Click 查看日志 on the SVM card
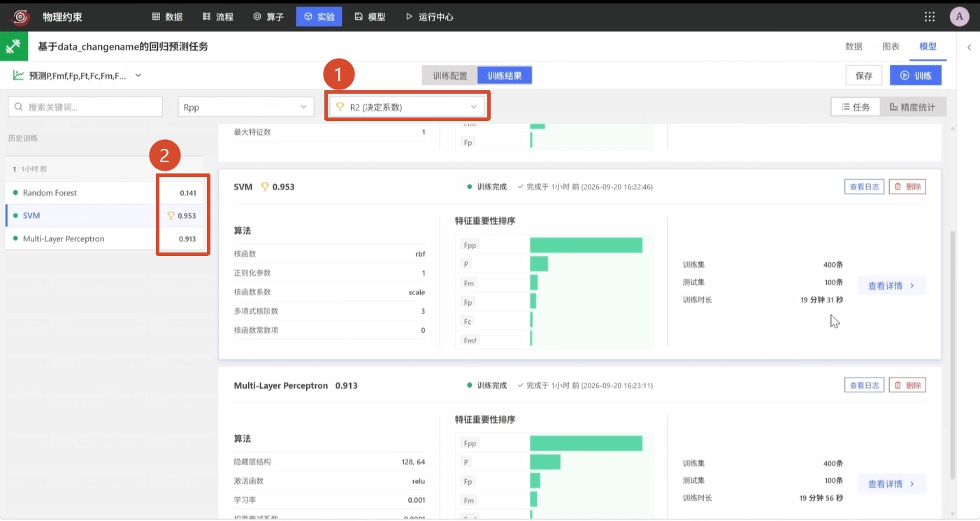The height and width of the screenshot is (521, 980). tap(864, 187)
